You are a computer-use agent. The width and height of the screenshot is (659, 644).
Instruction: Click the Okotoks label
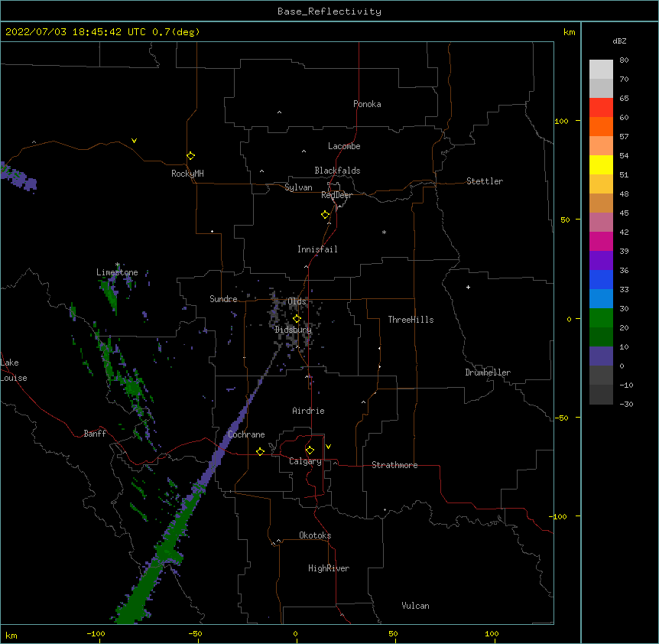coord(315,535)
